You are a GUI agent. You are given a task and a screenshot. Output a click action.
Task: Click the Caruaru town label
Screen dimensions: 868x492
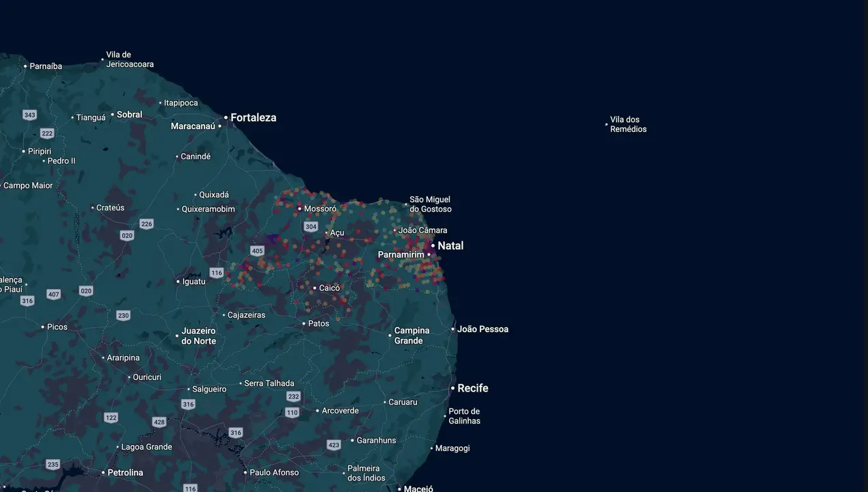point(403,402)
